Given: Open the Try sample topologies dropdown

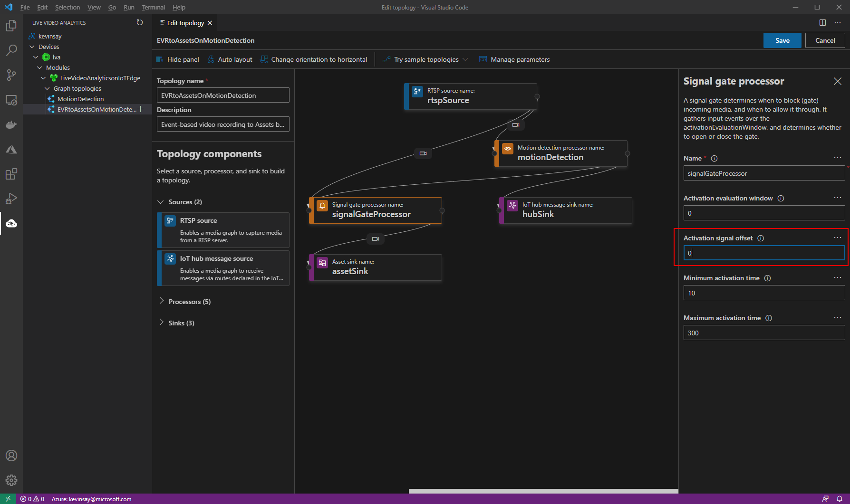Looking at the screenshot, I should (x=425, y=59).
